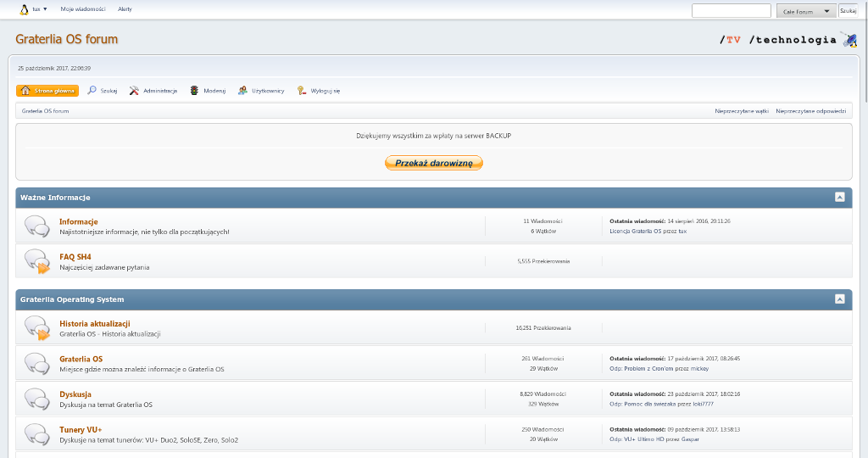Click the /TV /technologia logo banner
Screen dimensions: 868x458
(x=778, y=40)
